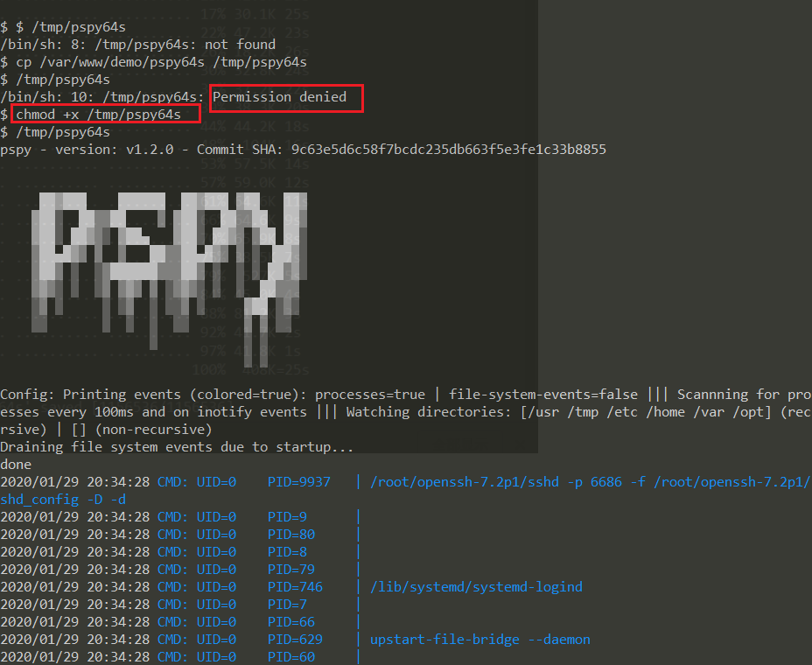Click the PID=629 entry
This screenshot has width=812, height=665.
tap(295, 640)
